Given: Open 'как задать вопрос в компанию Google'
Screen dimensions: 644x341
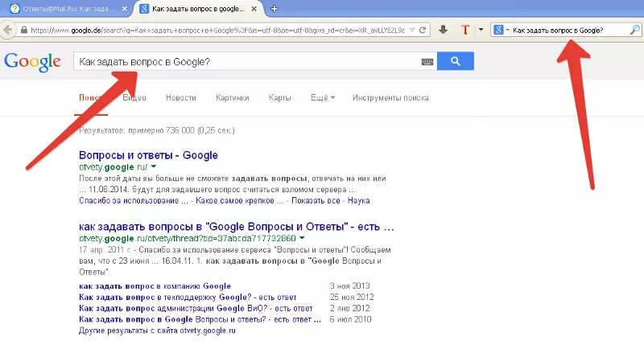Looking at the screenshot, I should coord(155,286).
